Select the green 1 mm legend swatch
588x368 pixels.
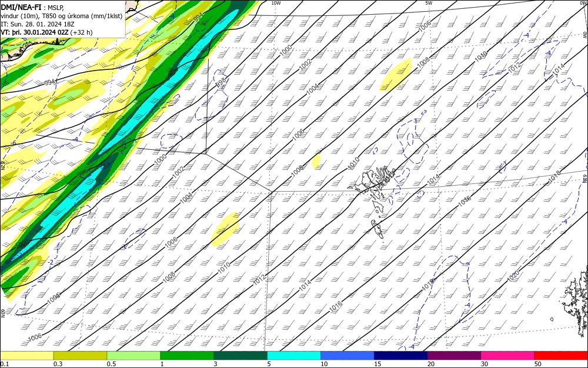pos(187,356)
